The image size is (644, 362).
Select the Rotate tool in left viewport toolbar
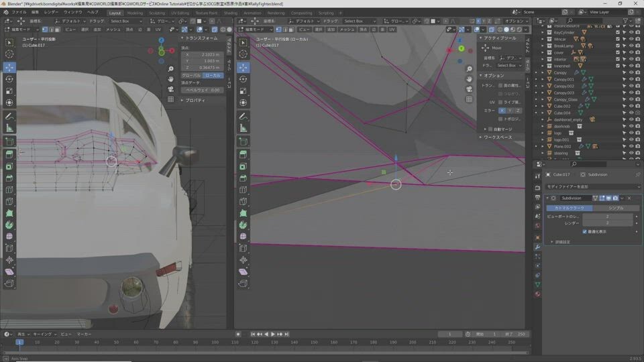point(9,79)
